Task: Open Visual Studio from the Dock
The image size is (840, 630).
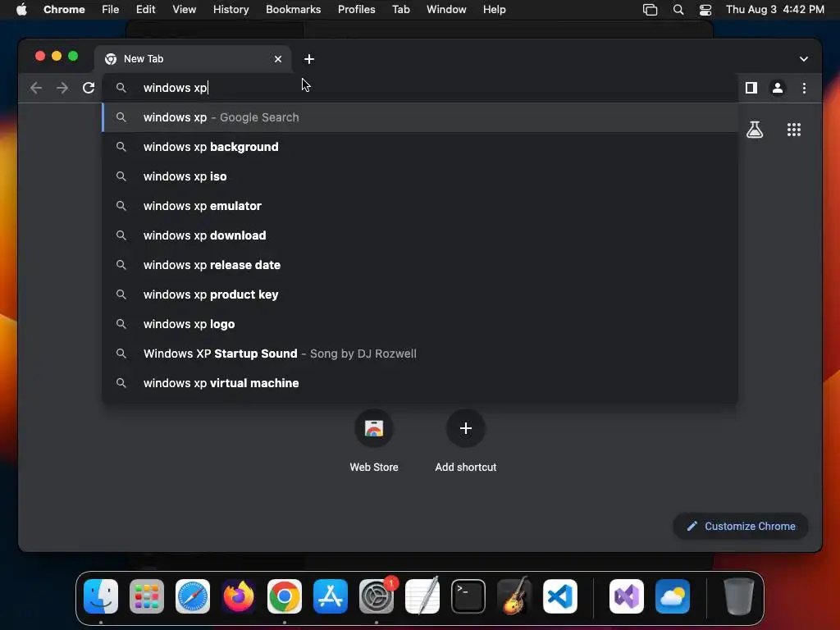Action: tap(626, 596)
